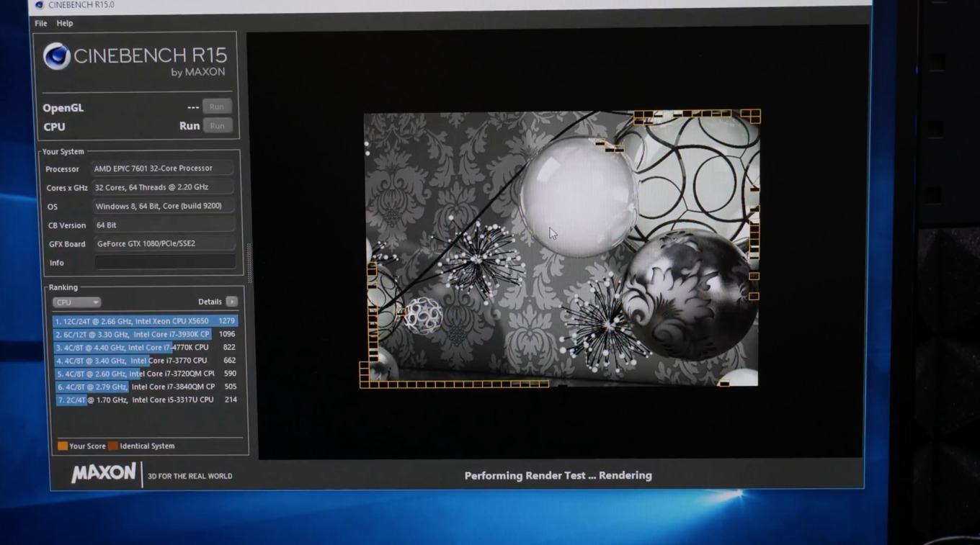The width and height of the screenshot is (980, 545).
Task: Click the OpenGL label
Action: pyautogui.click(x=63, y=108)
